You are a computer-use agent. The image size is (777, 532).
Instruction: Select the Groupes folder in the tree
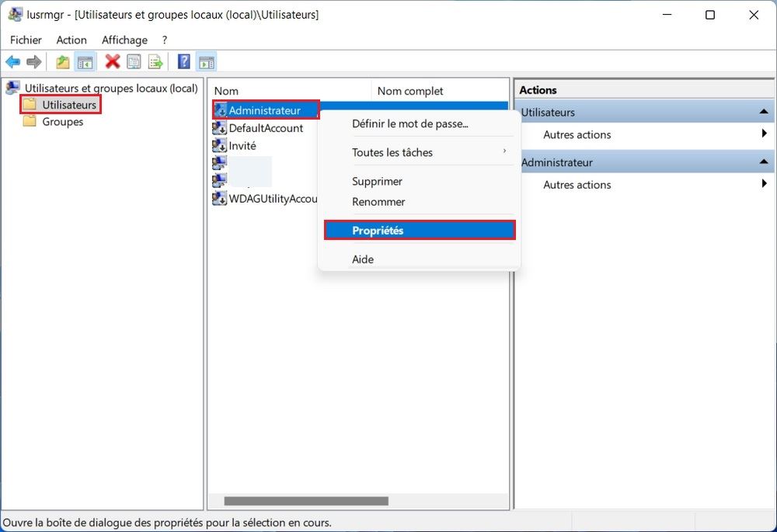[x=62, y=122]
